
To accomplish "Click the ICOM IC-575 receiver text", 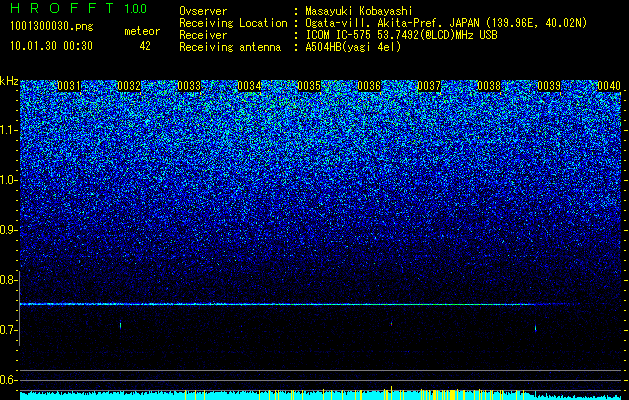I will coord(401,35).
